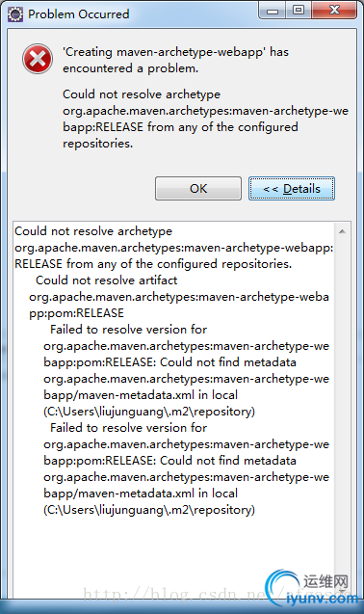This screenshot has width=364, height=614.
Task: Maximize the Problem Occurred dialog
Action: click(299, 11)
